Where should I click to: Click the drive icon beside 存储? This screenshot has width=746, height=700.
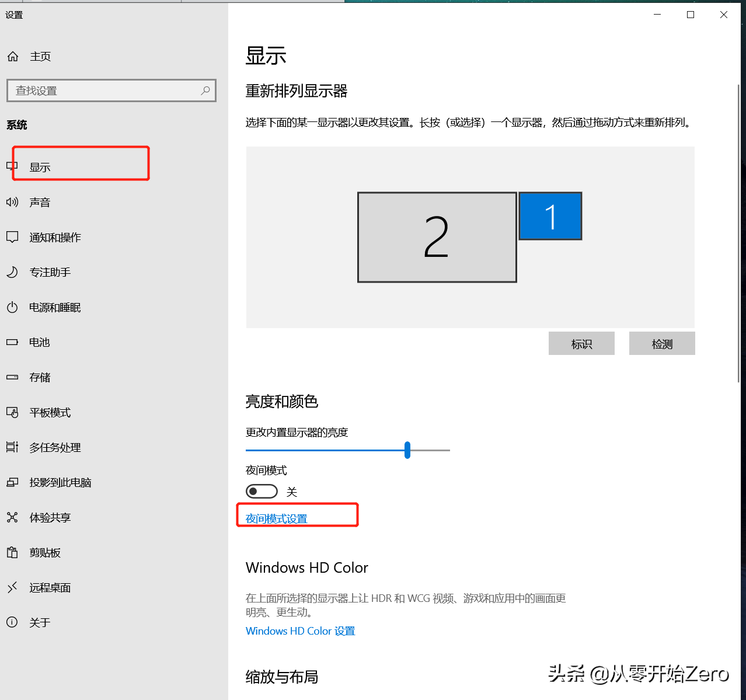tap(12, 377)
